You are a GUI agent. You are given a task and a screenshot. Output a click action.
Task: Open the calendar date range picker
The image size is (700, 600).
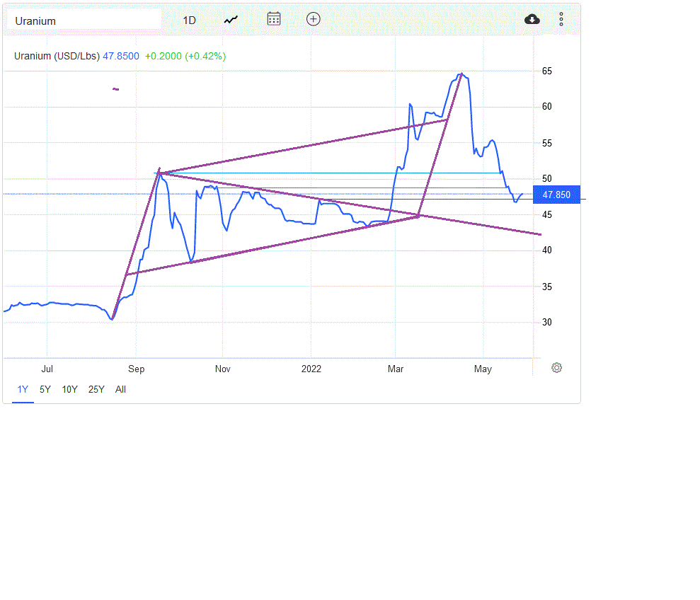coord(274,19)
